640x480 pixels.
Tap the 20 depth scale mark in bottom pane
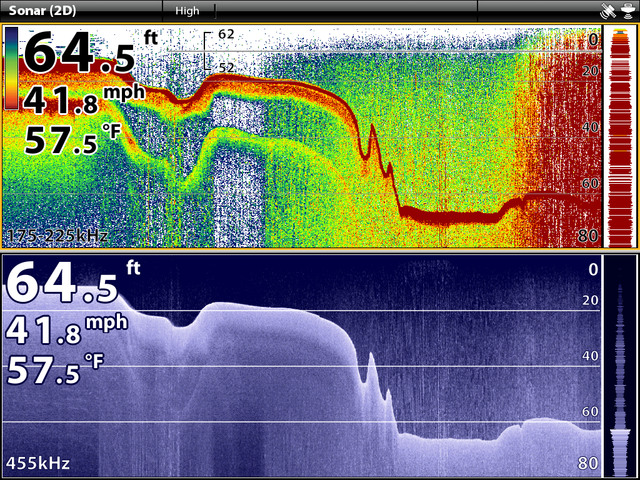[x=590, y=300]
